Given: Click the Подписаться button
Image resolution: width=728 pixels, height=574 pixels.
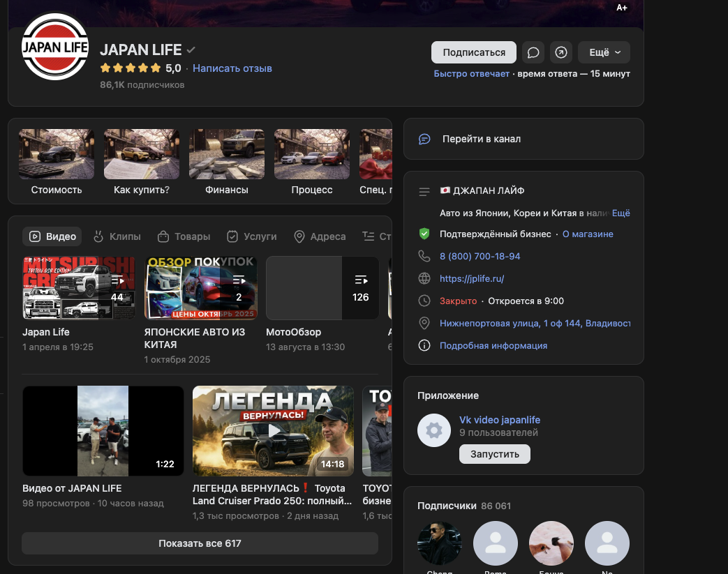Looking at the screenshot, I should click(473, 52).
